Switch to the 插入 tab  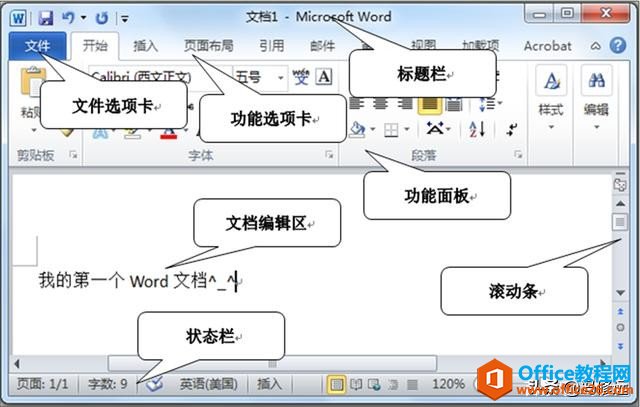pyautogui.click(x=145, y=46)
